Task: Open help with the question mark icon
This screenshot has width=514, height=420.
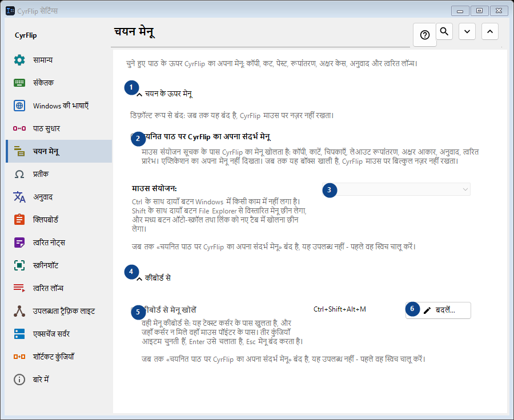Action: [425, 35]
